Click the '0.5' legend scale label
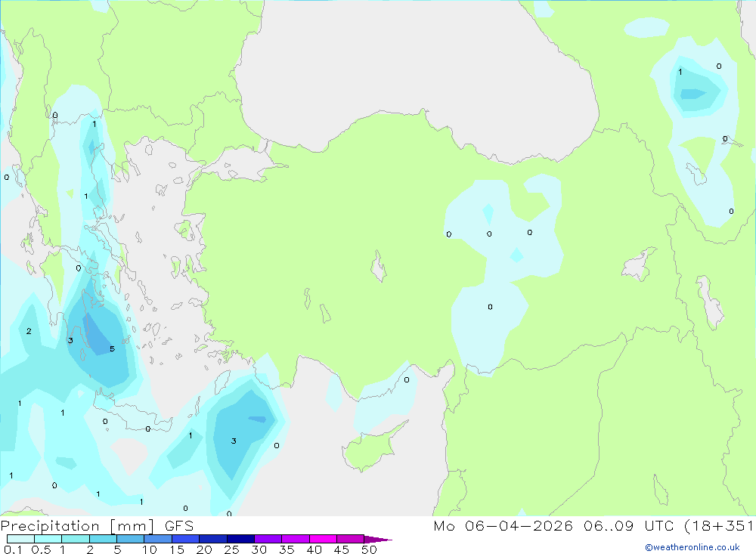This screenshot has height=554, width=756. click(x=41, y=549)
